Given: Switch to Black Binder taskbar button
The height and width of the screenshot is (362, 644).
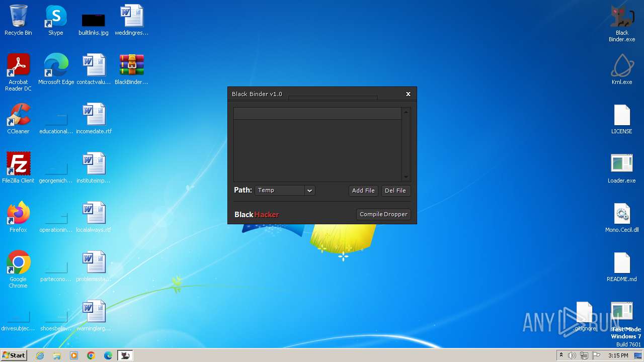Looking at the screenshot, I should click(x=125, y=355).
